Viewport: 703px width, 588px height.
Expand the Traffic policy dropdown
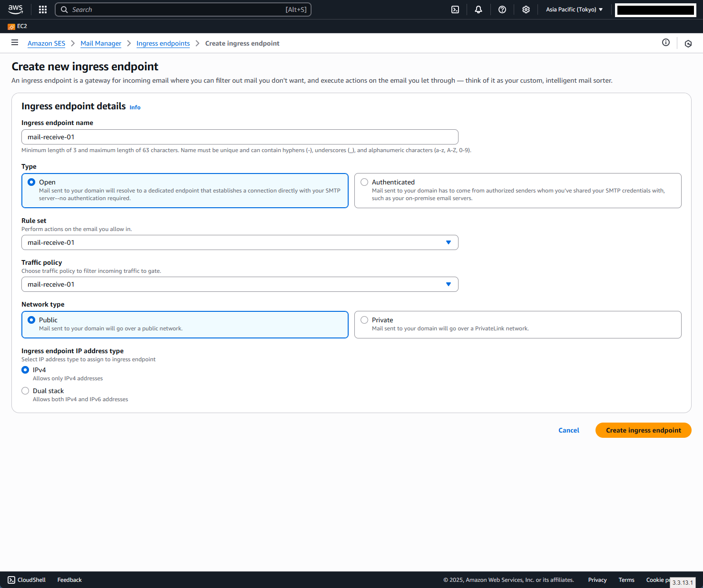[x=240, y=284]
